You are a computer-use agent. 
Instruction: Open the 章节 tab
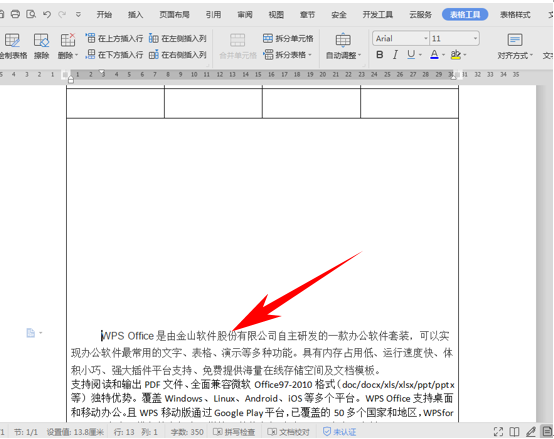307,14
